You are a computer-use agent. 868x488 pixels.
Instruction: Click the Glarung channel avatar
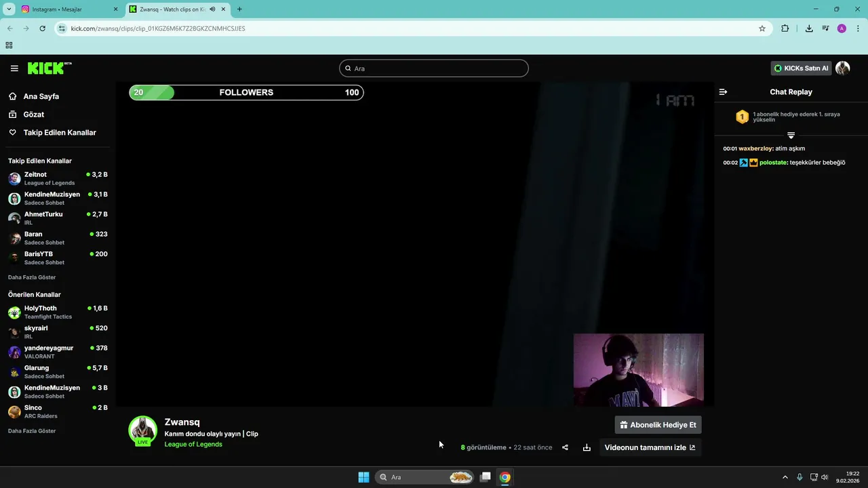[x=14, y=372]
